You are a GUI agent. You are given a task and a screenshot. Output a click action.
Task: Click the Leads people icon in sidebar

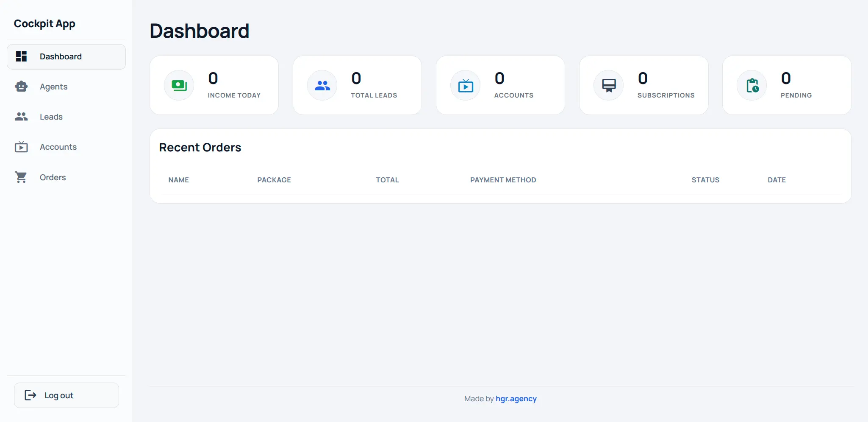(21, 117)
